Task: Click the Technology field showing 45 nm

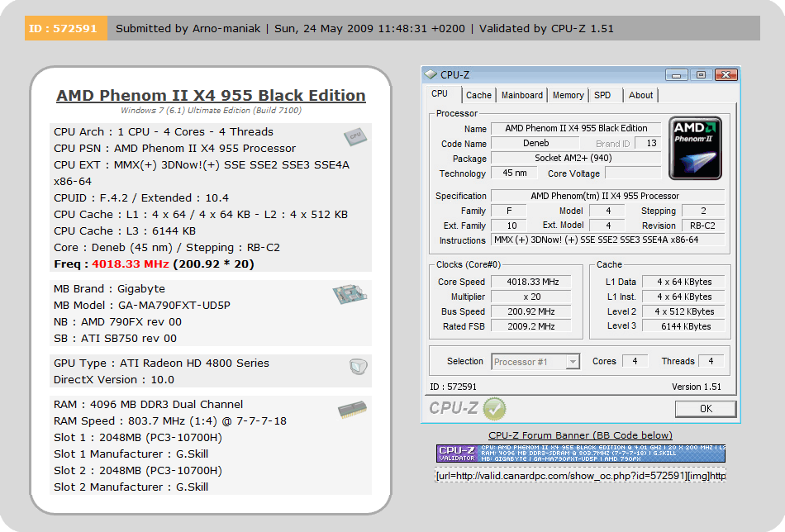Action: [x=514, y=173]
